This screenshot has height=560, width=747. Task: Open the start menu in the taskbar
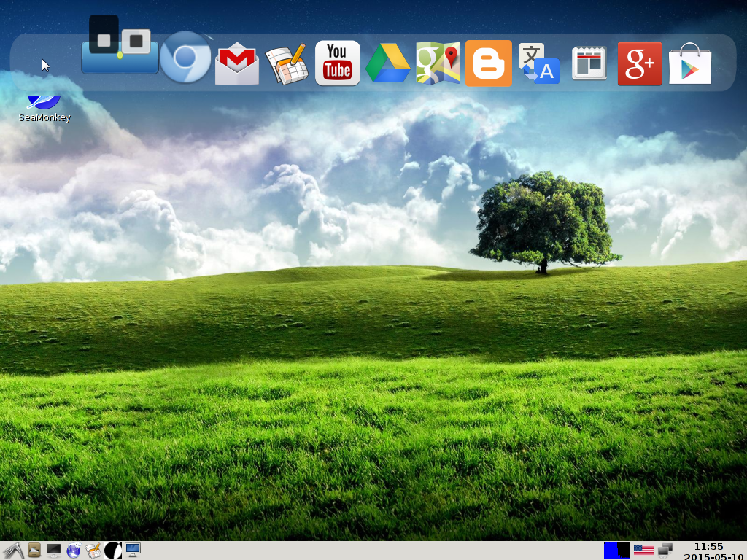12,551
